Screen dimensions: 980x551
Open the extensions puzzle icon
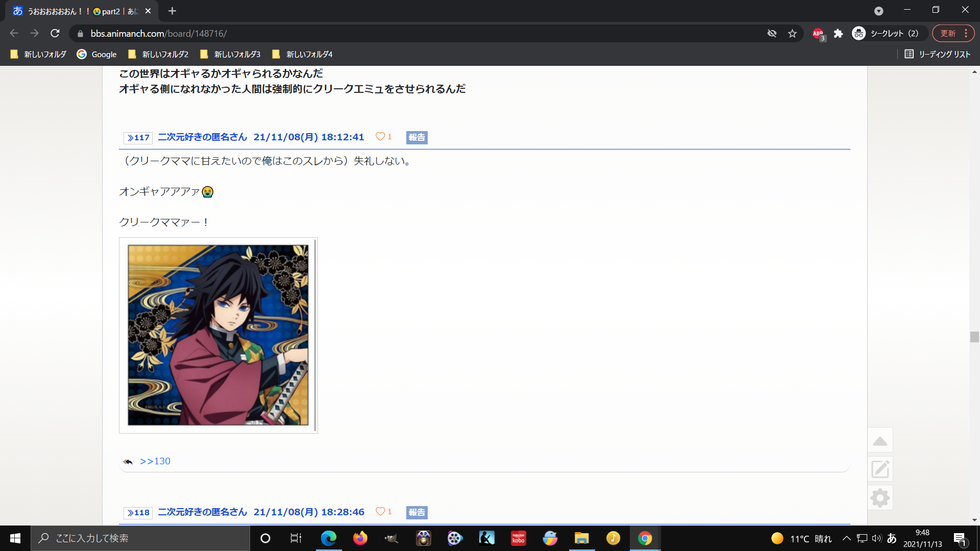pos(838,33)
